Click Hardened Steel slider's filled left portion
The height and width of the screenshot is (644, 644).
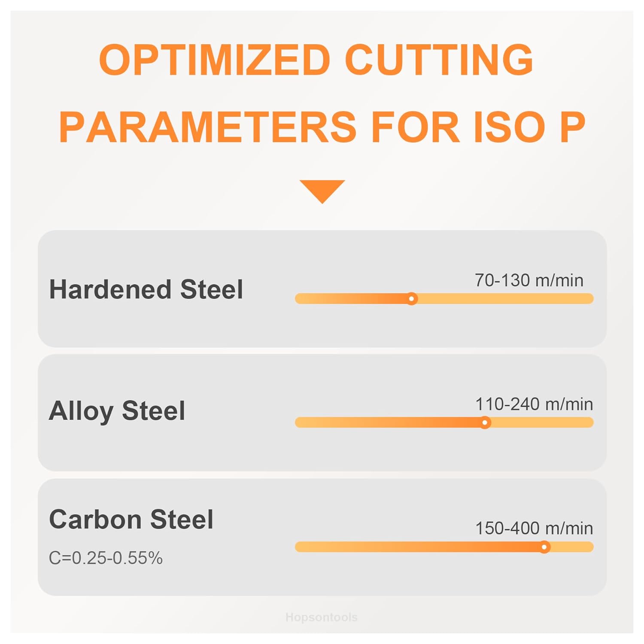point(352,298)
